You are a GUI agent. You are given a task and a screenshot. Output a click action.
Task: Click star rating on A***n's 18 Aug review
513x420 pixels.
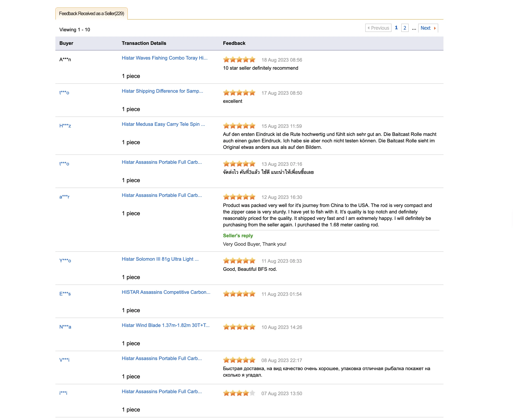click(239, 60)
